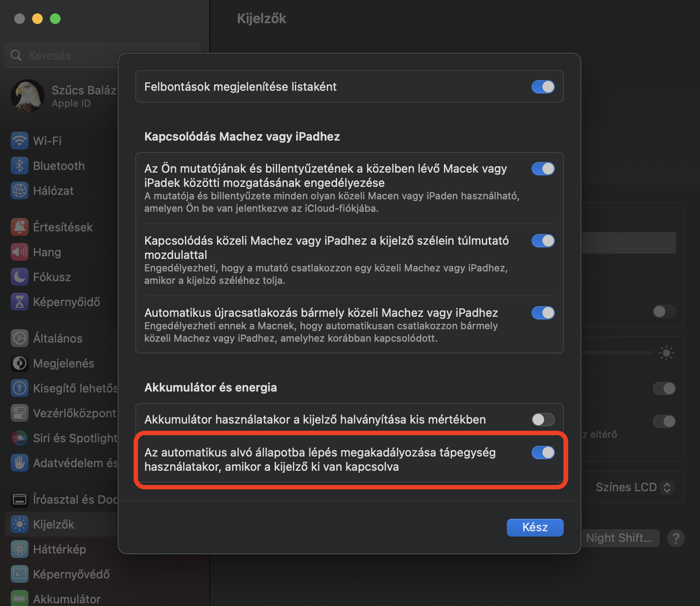The image size is (700, 606).
Task: Click the Általános gear icon
Action: pyautogui.click(x=19, y=338)
